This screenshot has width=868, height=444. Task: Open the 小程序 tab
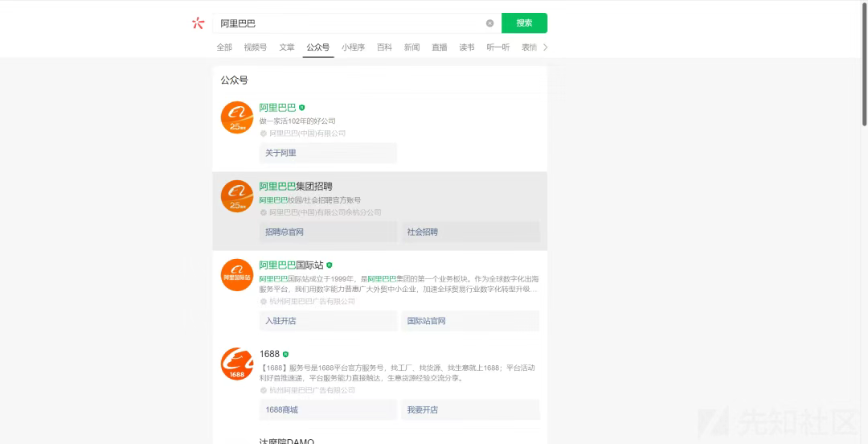point(353,47)
